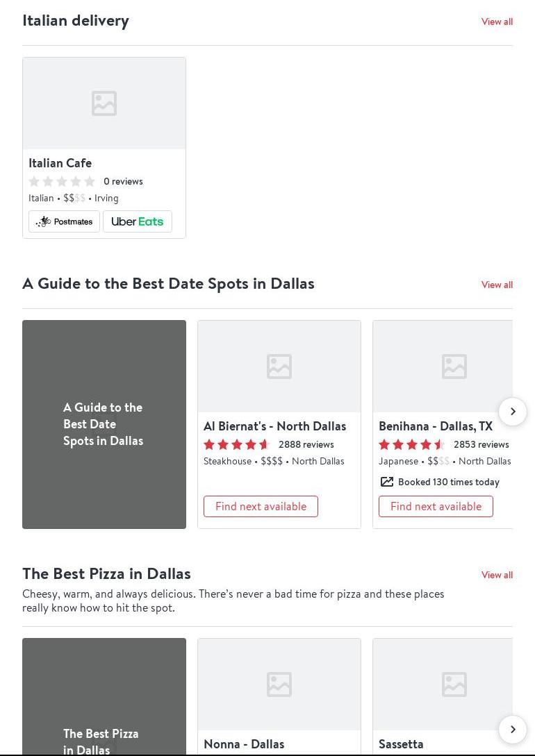This screenshot has width=535, height=756.
Task: Click Al Biernat's star rating
Action: [236, 445]
